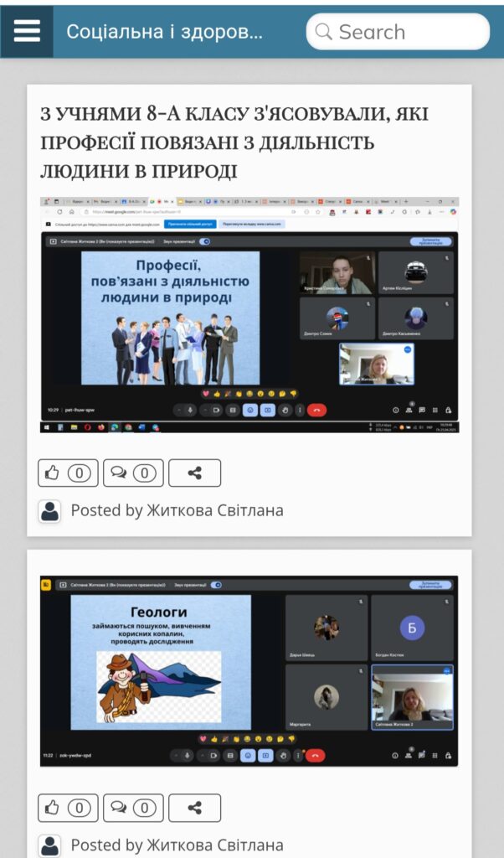Image resolution: width=504 pixels, height=858 pixels.
Task: Click red hang-up button in Професії screenshot
Action: 316,410
